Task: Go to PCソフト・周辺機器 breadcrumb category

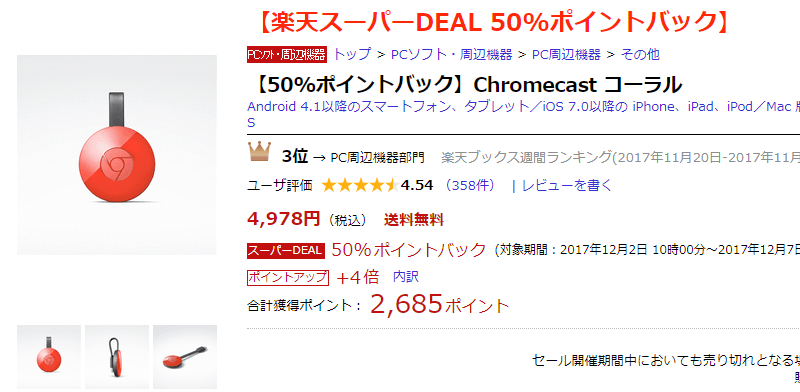Action: pos(452,55)
